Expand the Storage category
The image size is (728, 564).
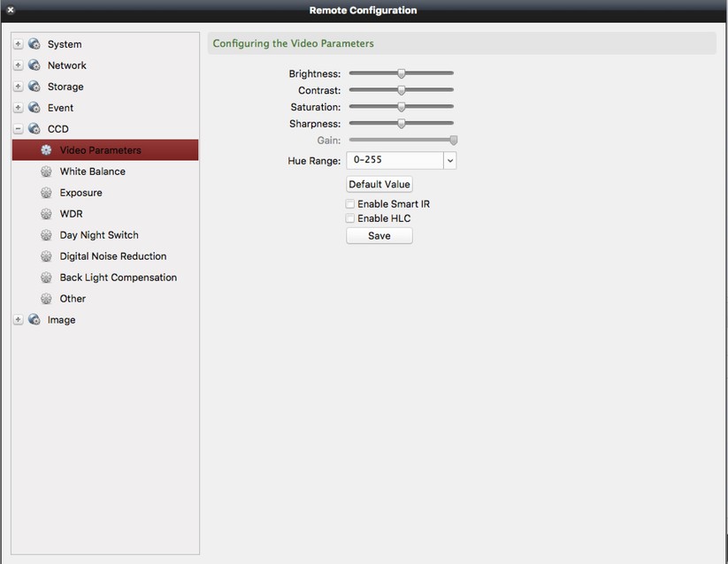pos(18,86)
